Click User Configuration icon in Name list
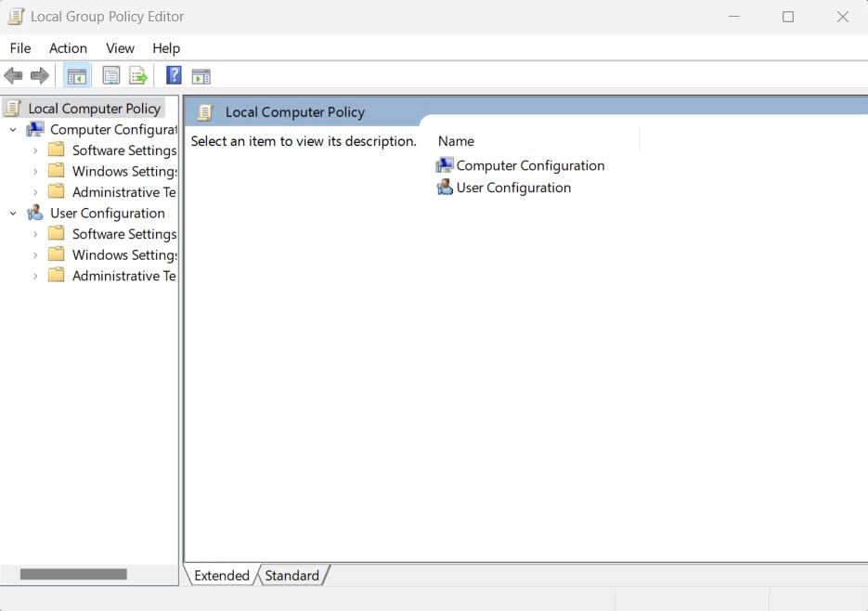This screenshot has width=868, height=611. coord(445,188)
